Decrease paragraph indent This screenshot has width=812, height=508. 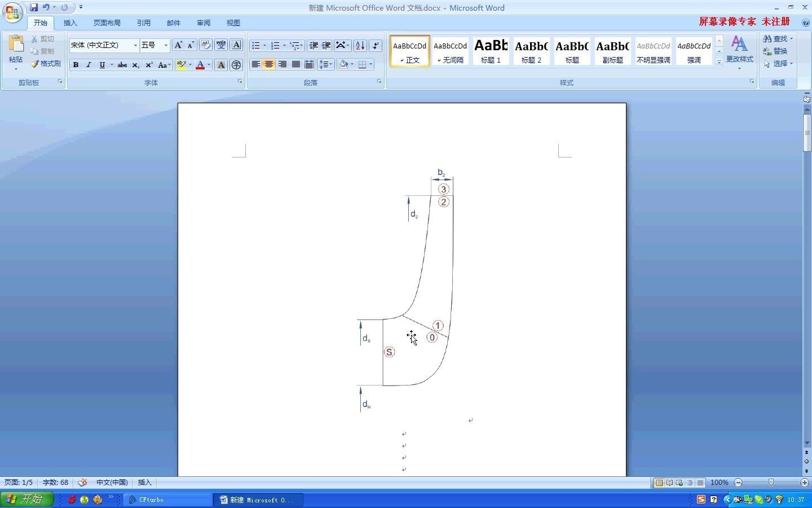coord(314,45)
